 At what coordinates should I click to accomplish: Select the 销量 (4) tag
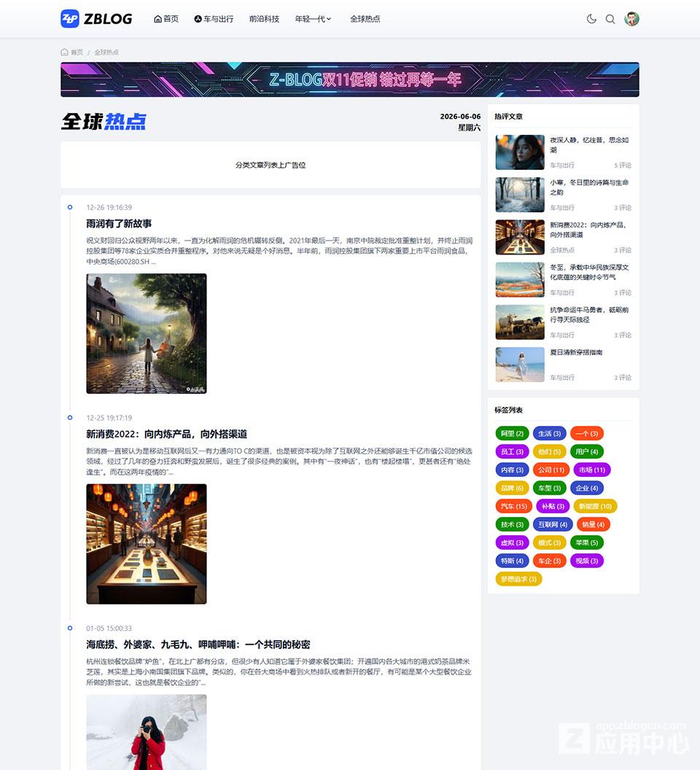point(594,524)
